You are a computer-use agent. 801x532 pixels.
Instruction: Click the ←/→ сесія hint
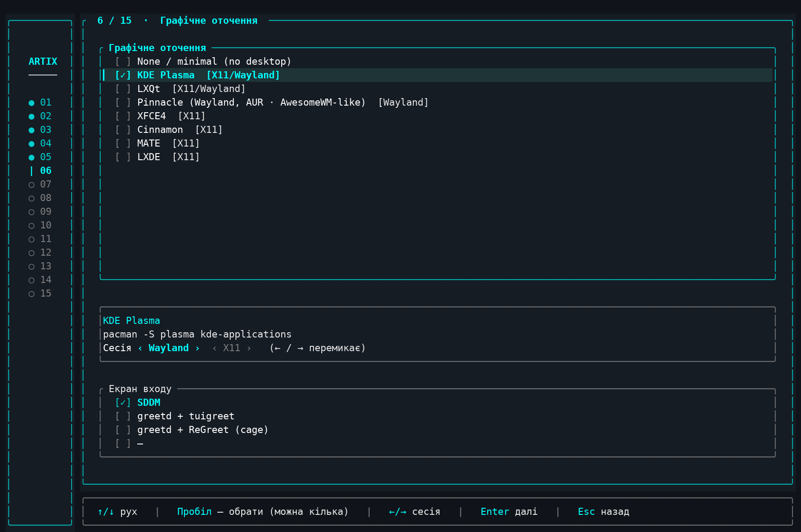click(x=415, y=512)
